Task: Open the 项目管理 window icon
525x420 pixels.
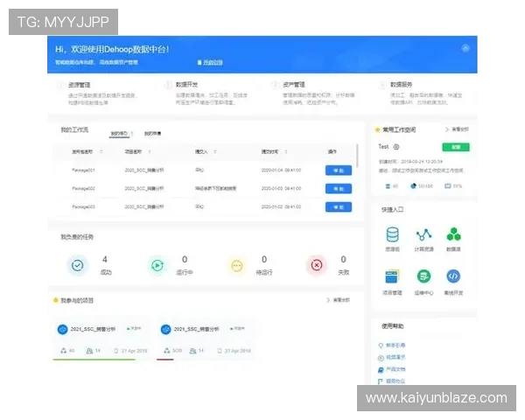Action: (x=392, y=276)
